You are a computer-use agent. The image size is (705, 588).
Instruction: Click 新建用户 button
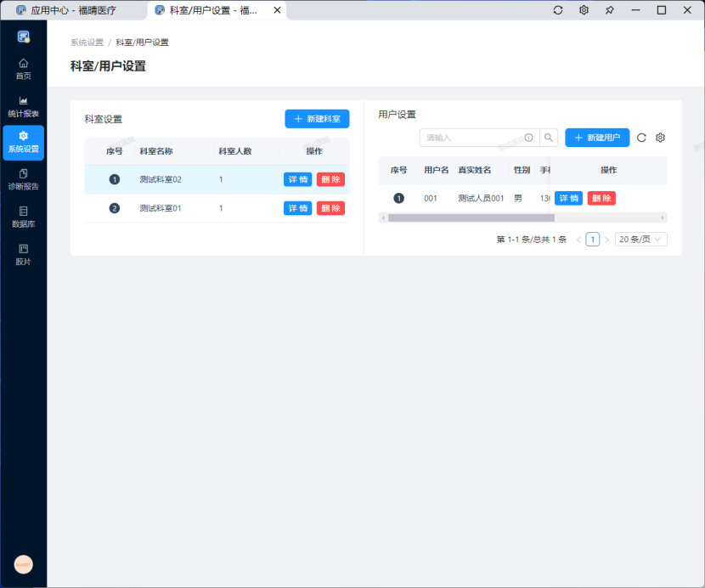(597, 138)
